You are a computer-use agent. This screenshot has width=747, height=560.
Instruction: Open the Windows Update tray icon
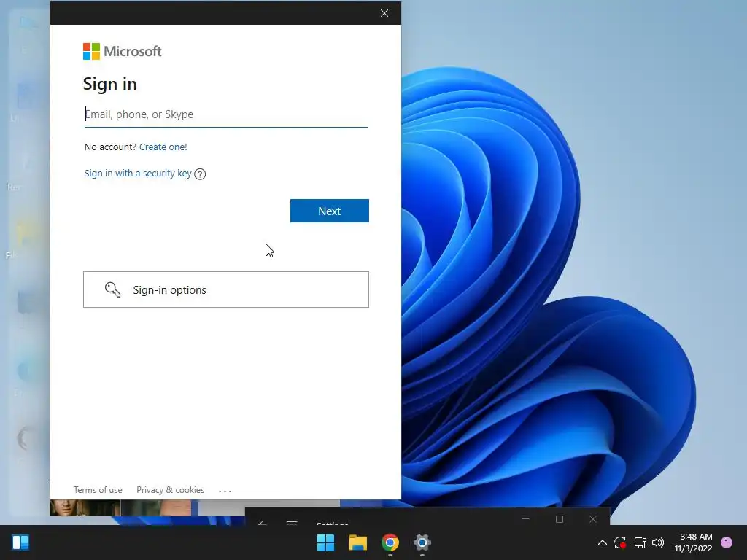point(620,542)
